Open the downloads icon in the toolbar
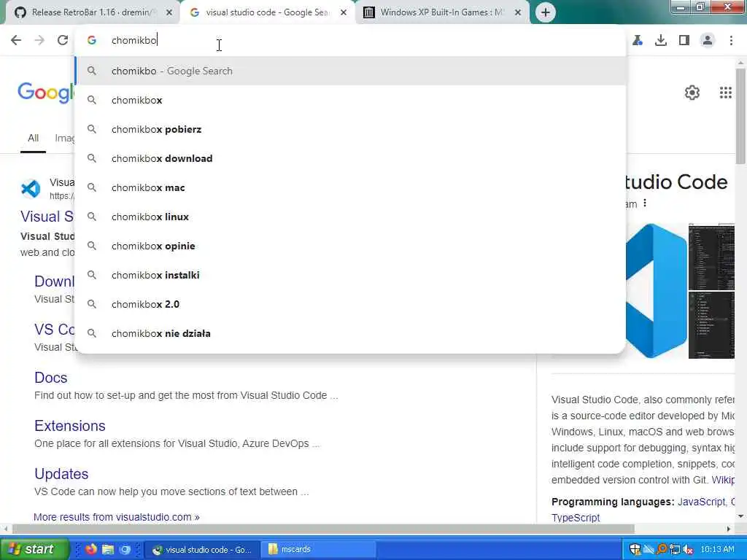This screenshot has width=747, height=560. coord(661,41)
